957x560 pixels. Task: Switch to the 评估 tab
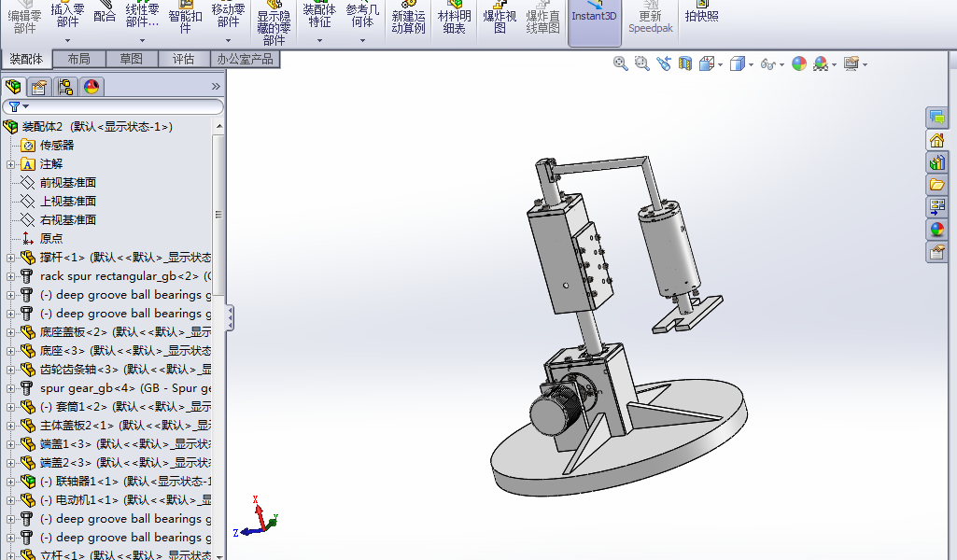coord(183,59)
